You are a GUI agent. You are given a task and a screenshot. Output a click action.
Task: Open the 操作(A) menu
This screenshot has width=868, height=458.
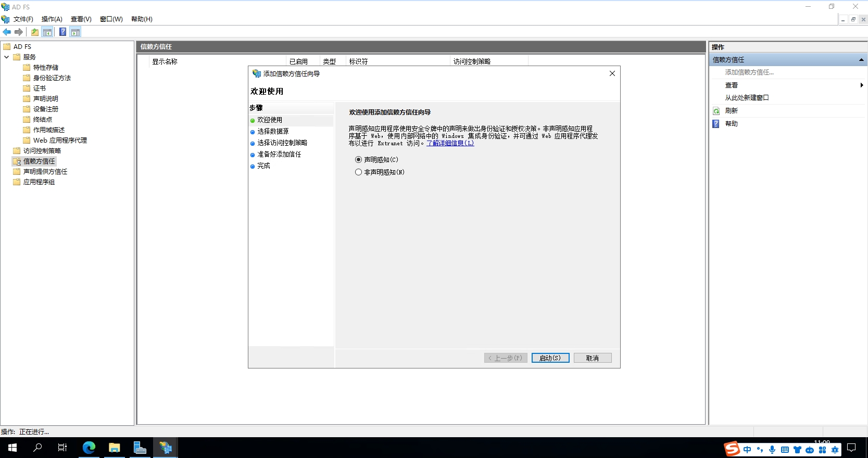(52, 19)
